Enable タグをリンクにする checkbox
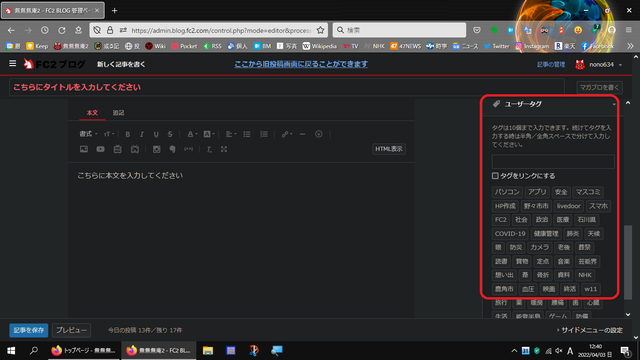Image resolution: width=640 pixels, height=360 pixels. tap(495, 176)
